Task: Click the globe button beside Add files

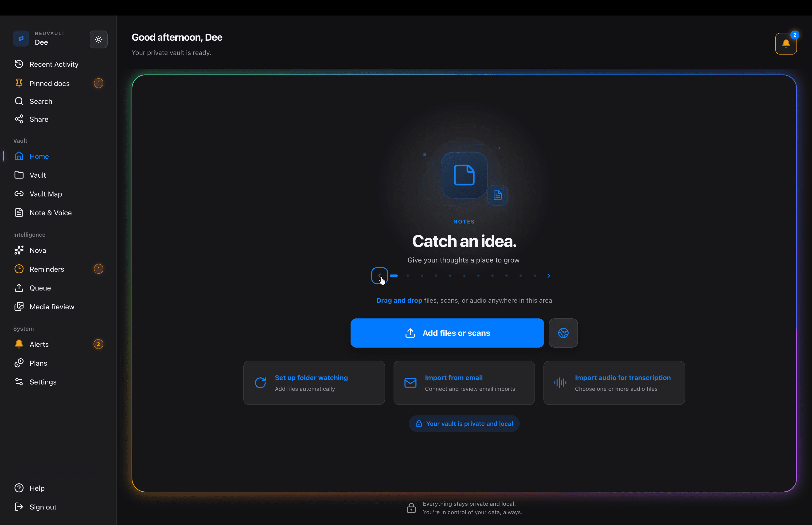Action: point(563,333)
